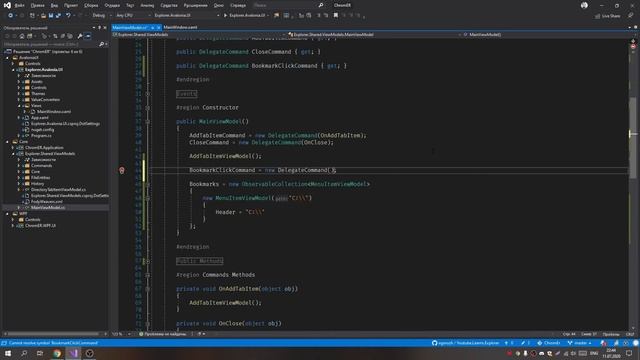Select DirectoryTabItemViewModel.cs tree item
The image size is (640, 360).
pos(58,190)
